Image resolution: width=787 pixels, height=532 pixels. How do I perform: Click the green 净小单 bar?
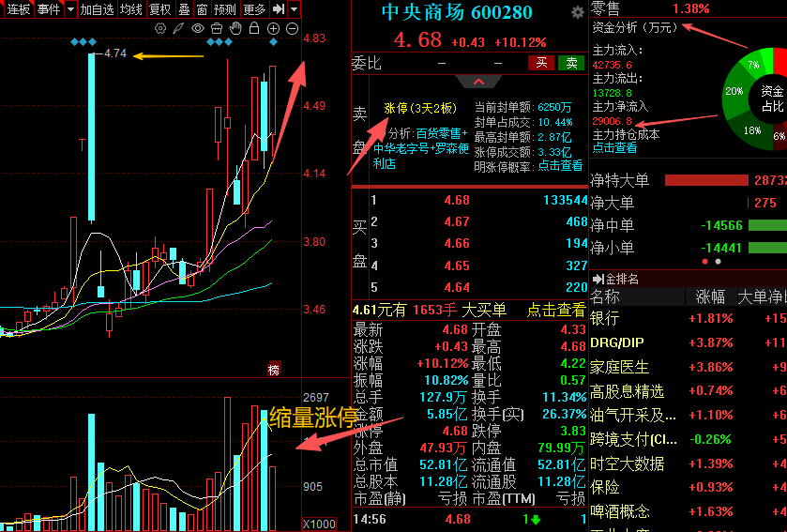pyautogui.click(x=767, y=248)
